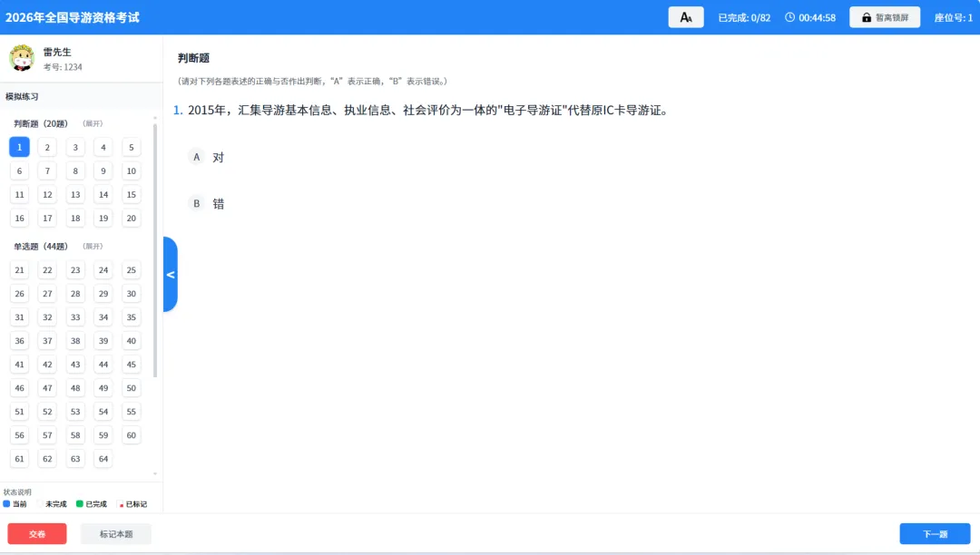The width and height of the screenshot is (980, 555).
Task: Jump to question 44
Action: pyautogui.click(x=103, y=365)
